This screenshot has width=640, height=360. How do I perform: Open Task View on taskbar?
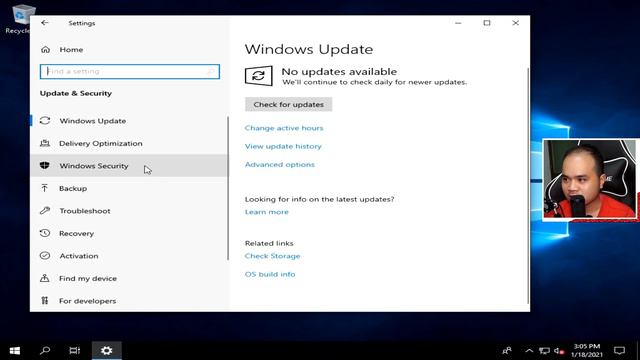[x=75, y=351]
